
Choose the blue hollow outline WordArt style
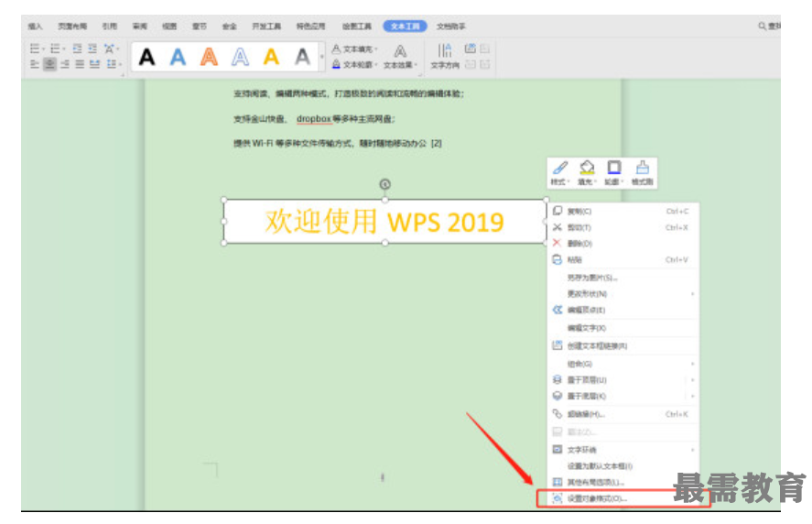240,57
